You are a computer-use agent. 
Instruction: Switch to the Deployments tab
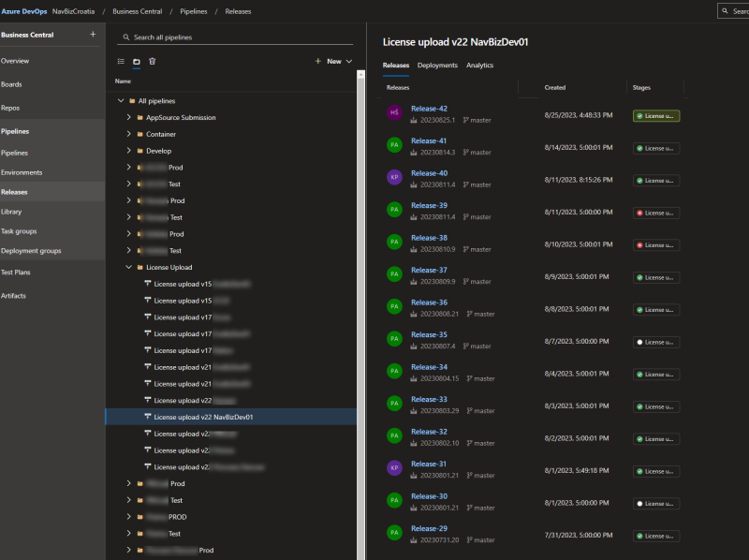pos(437,66)
